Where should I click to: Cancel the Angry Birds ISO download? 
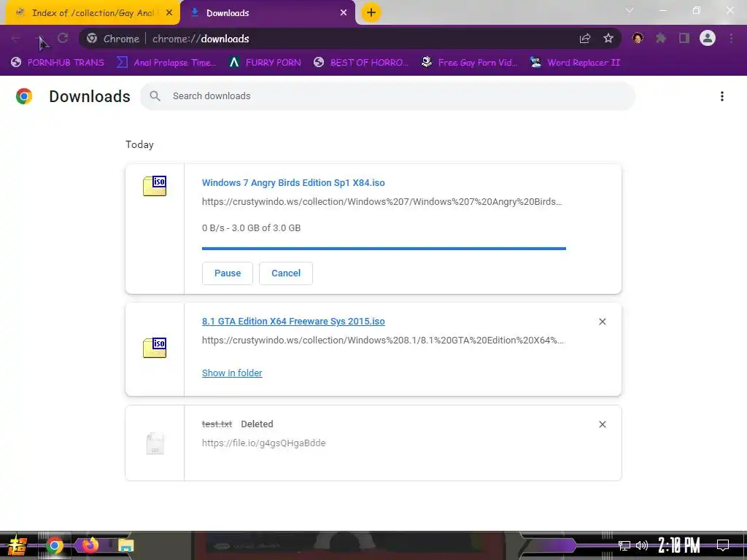click(286, 273)
